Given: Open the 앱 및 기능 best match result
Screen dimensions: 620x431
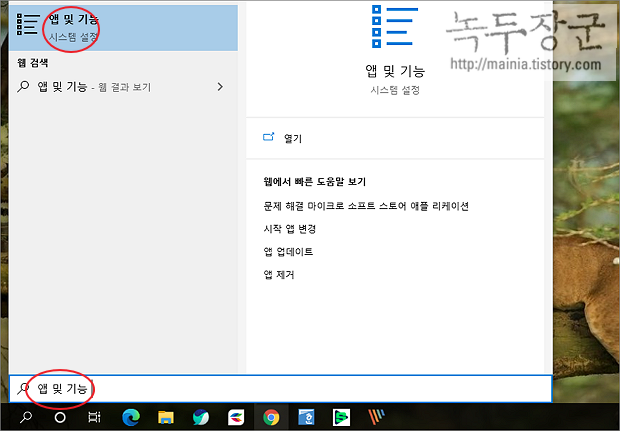Looking at the screenshot, I should 123,28.
